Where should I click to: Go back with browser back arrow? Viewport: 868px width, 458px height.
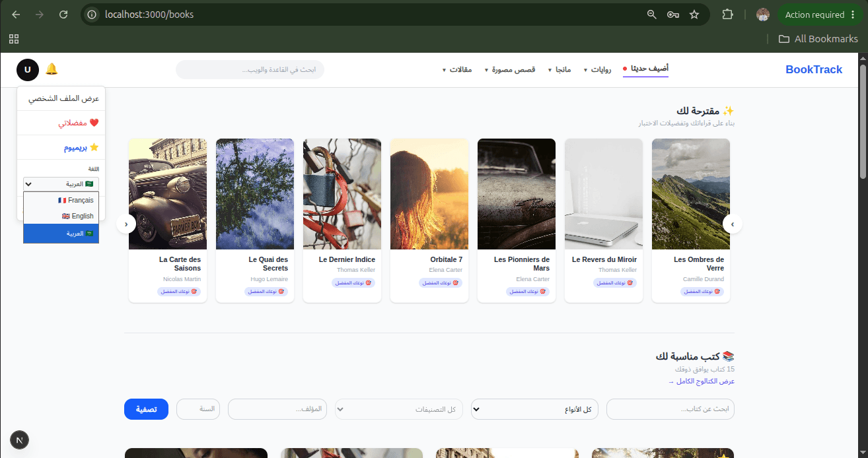click(x=16, y=15)
